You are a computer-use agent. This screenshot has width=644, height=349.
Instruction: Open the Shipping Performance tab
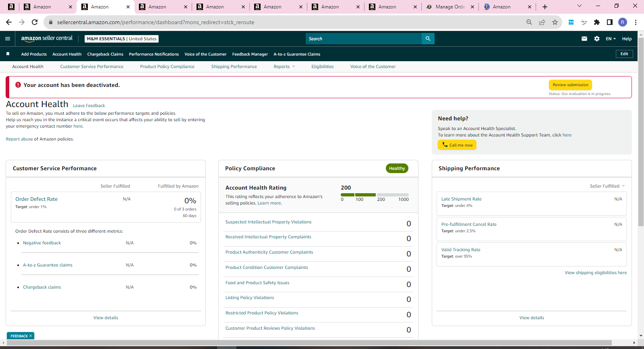tap(234, 66)
